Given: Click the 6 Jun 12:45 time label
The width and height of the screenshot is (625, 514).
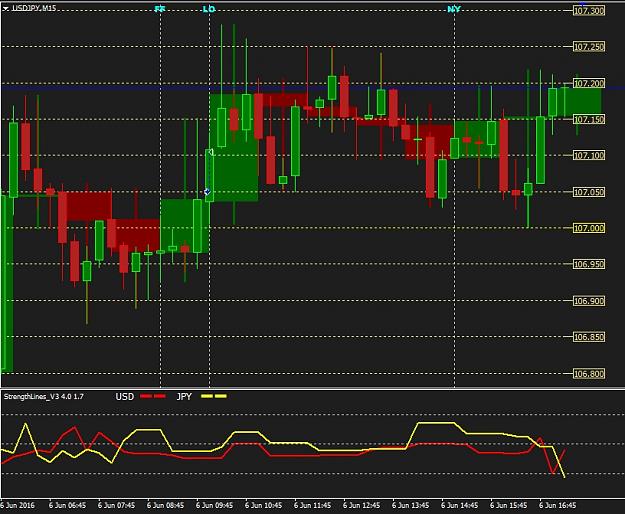Looking at the screenshot, I should pyautogui.click(x=362, y=505).
